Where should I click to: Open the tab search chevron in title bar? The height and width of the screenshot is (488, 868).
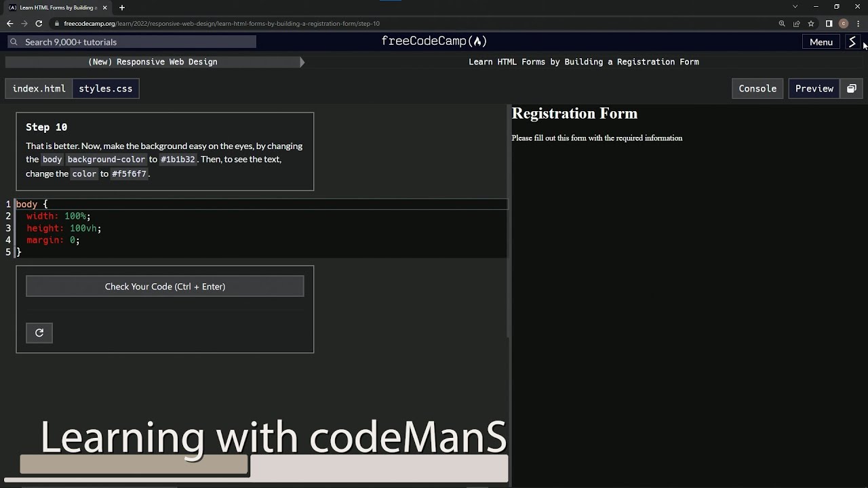pyautogui.click(x=795, y=7)
